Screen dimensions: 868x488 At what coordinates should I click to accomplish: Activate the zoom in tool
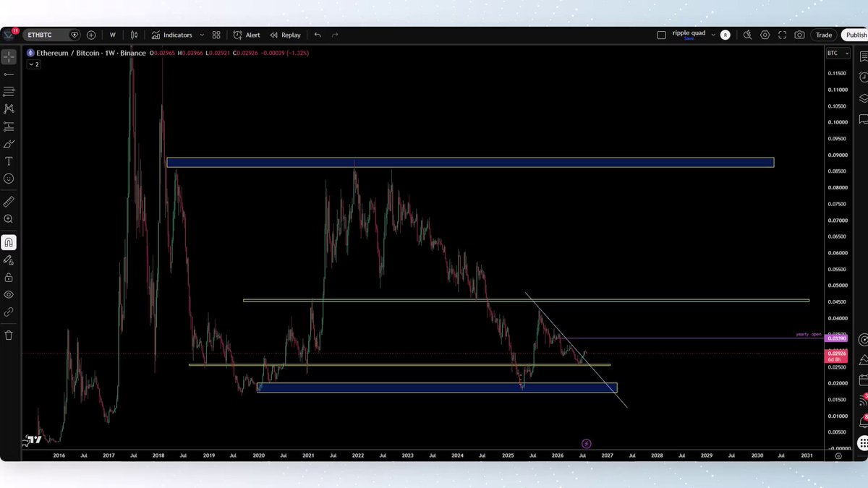[9, 219]
